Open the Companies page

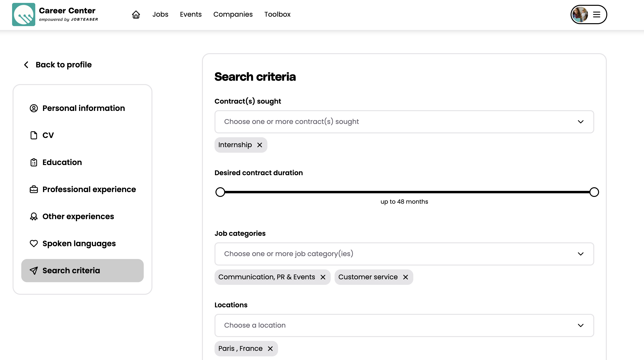pyautogui.click(x=233, y=14)
